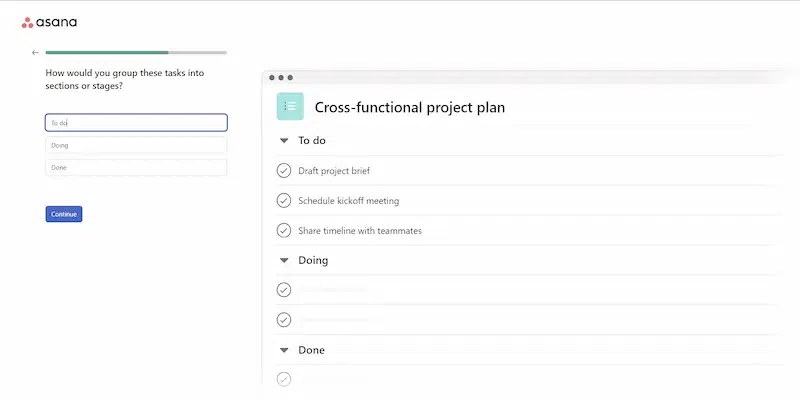800x400 pixels.
Task: Click the window control dots
Action: pyautogui.click(x=281, y=77)
